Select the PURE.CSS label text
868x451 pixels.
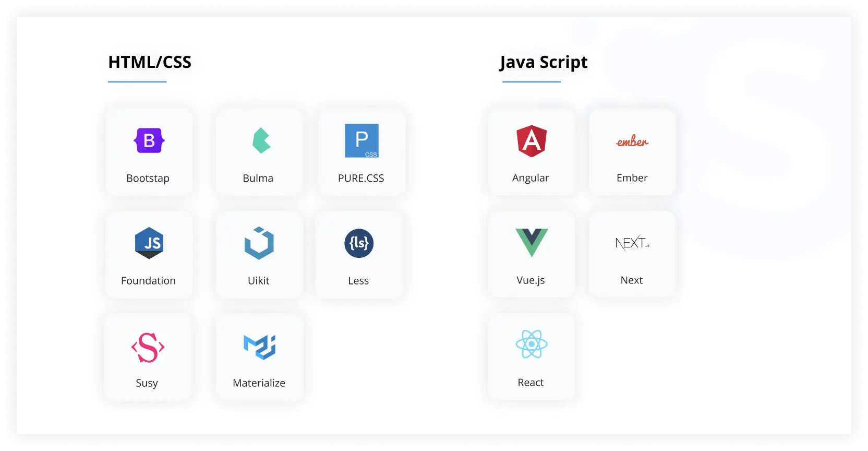click(361, 178)
